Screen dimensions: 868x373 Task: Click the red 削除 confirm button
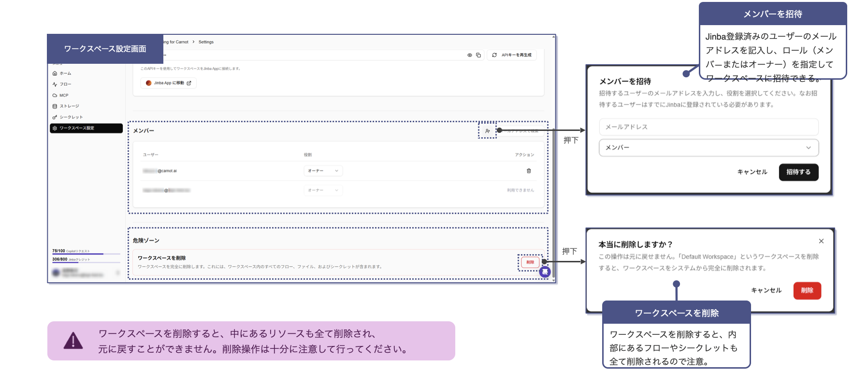pyautogui.click(x=807, y=290)
